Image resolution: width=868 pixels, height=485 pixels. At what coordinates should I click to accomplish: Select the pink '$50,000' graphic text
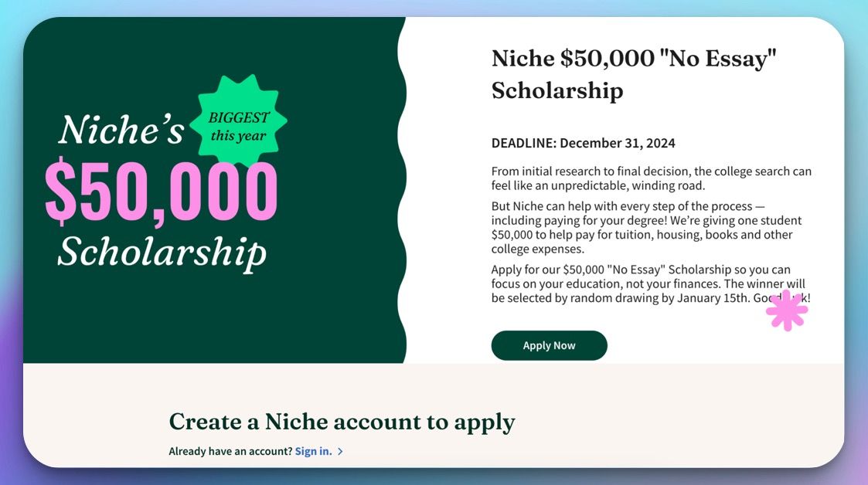pyautogui.click(x=162, y=192)
